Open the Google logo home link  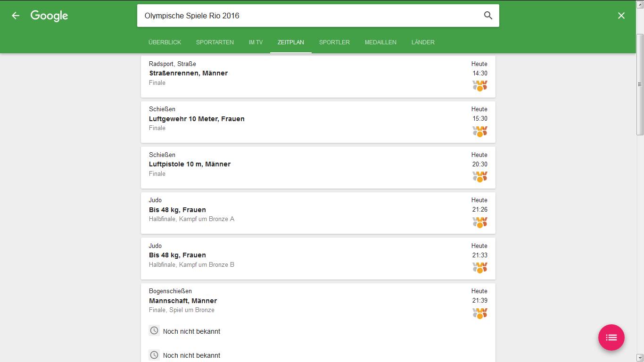(49, 16)
